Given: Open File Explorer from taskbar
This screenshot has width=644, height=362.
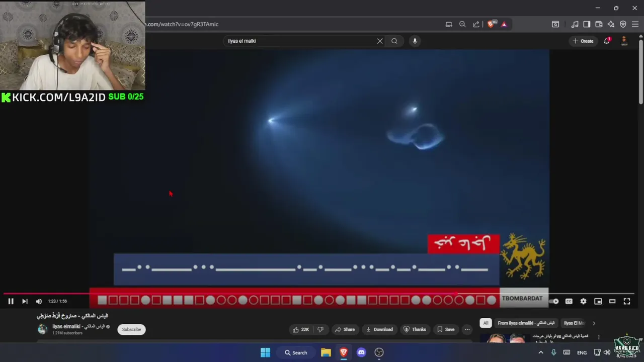Looking at the screenshot, I should point(326,352).
